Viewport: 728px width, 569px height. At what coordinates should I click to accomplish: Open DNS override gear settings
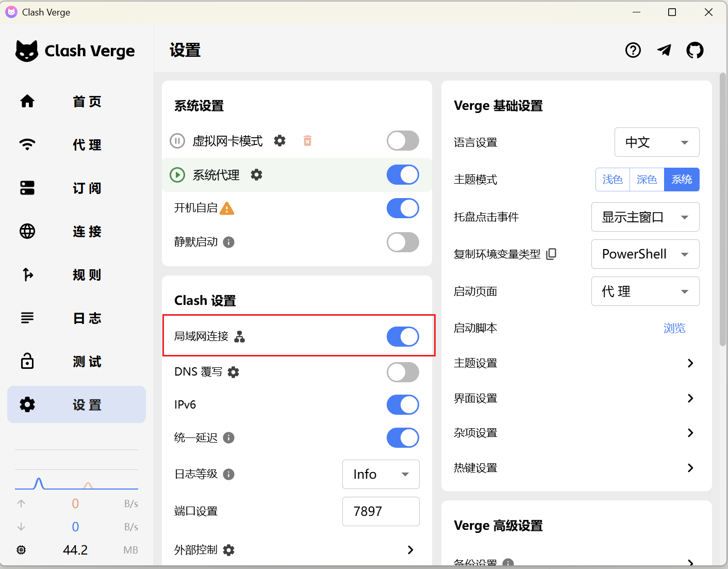(234, 372)
